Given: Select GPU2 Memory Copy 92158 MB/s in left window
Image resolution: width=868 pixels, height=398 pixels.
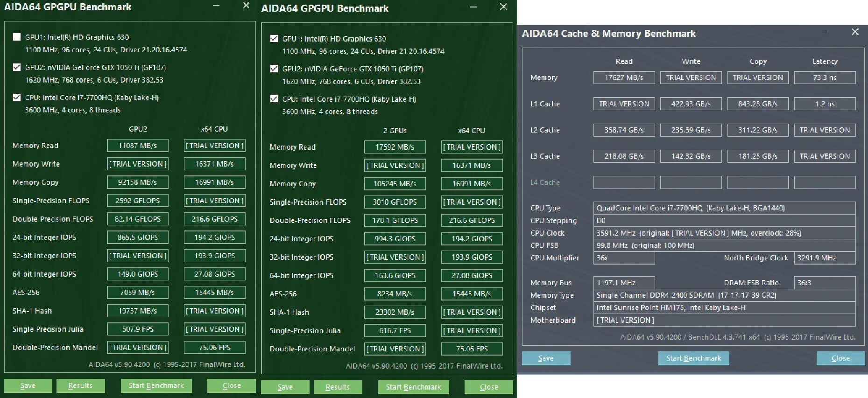Looking at the screenshot, I should [x=138, y=182].
